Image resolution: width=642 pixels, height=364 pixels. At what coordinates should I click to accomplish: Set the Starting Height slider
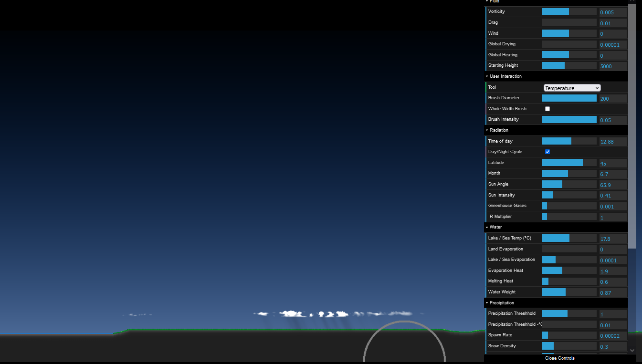click(x=569, y=65)
